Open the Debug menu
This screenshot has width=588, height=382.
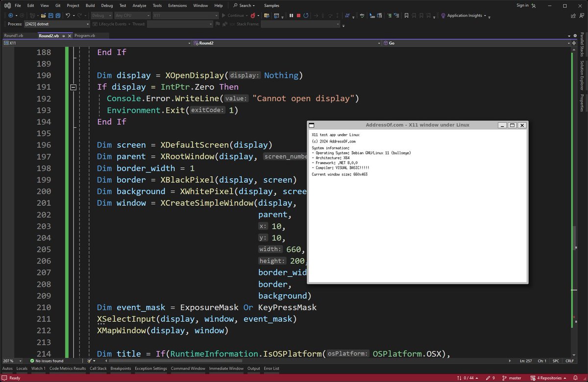click(x=107, y=5)
